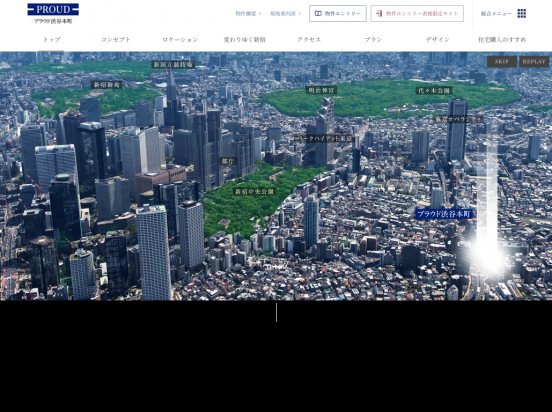Click the 新国立競技場 label

click(173, 64)
